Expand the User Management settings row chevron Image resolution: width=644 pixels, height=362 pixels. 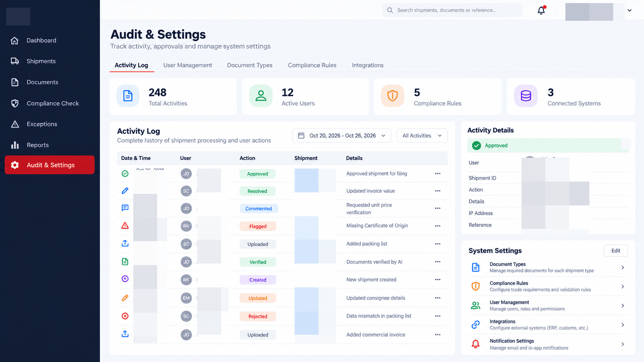623,306
